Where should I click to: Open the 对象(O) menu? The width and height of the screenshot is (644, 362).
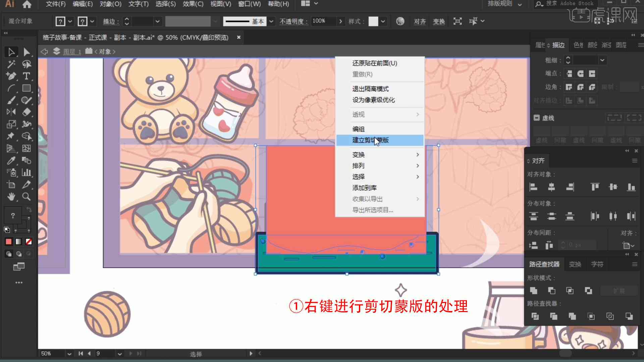[110, 4]
